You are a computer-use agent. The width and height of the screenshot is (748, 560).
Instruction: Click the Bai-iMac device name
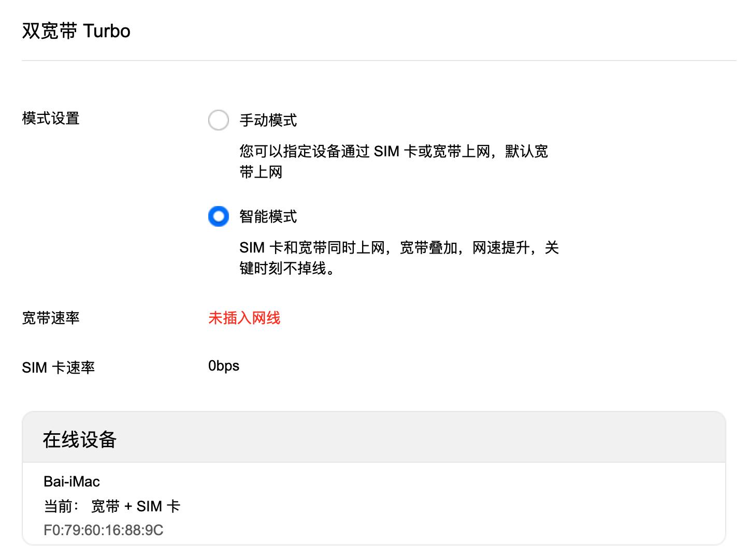click(x=71, y=481)
